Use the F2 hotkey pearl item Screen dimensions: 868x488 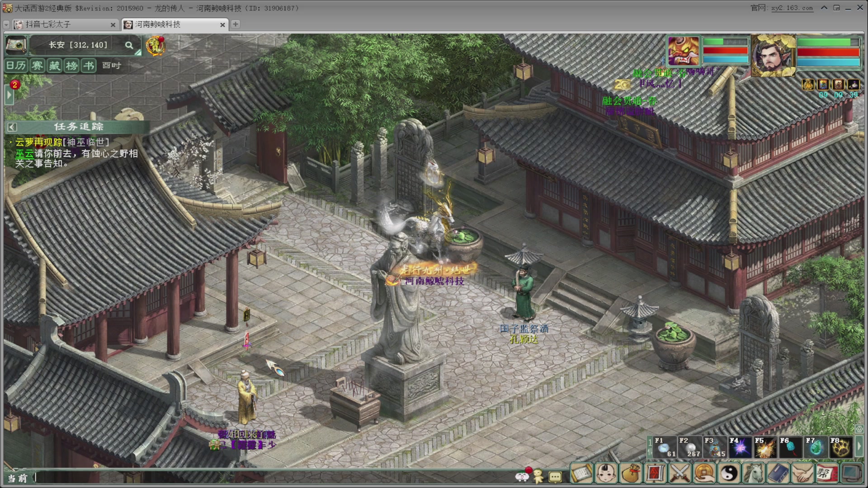[x=690, y=447]
